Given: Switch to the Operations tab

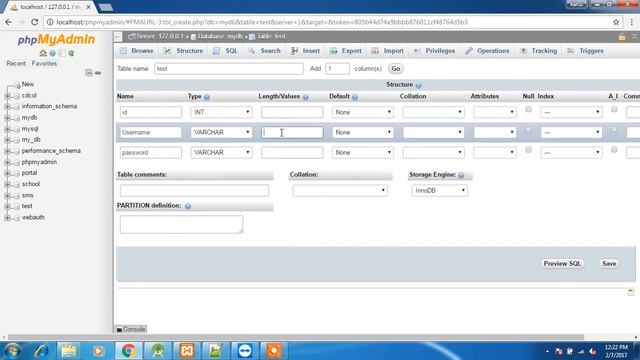Looking at the screenshot, I should [487, 51].
